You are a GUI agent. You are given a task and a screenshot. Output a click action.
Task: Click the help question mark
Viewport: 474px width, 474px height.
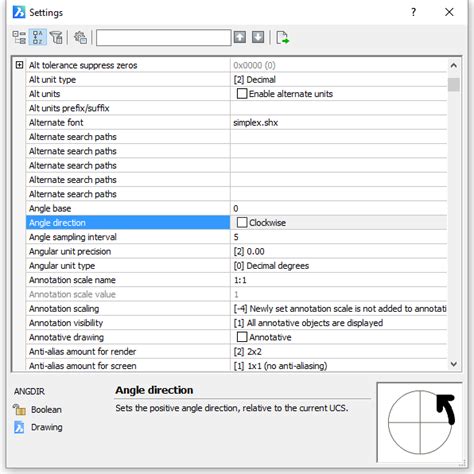413,12
